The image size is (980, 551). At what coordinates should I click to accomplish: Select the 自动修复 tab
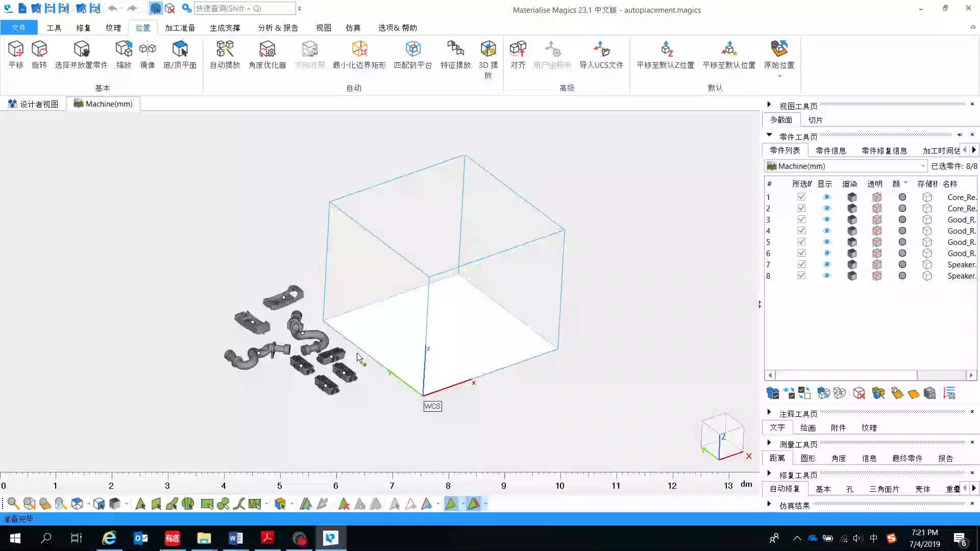[785, 489]
